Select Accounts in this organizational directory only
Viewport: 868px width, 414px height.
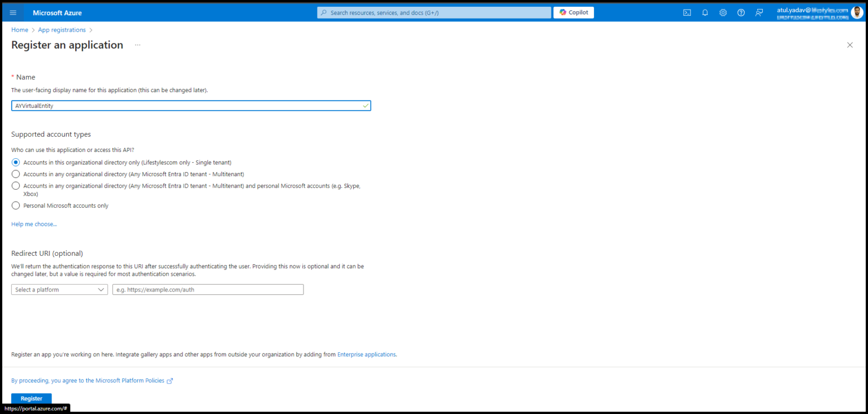15,162
